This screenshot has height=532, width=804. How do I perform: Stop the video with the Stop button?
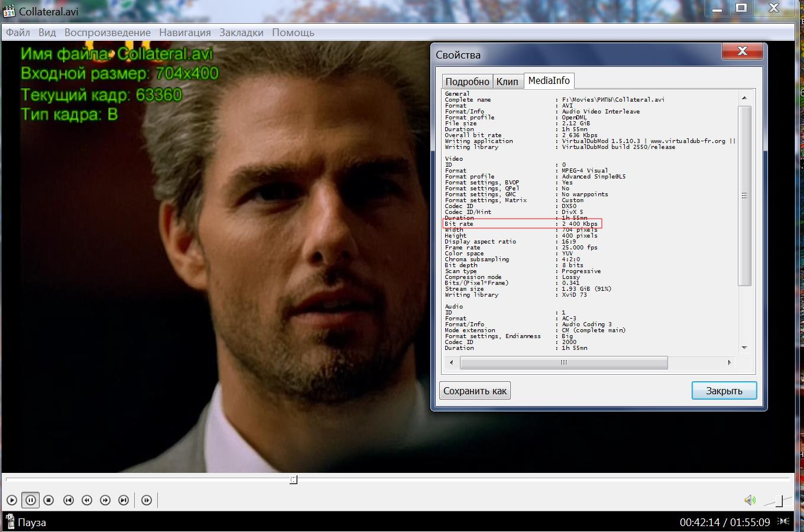click(49, 500)
